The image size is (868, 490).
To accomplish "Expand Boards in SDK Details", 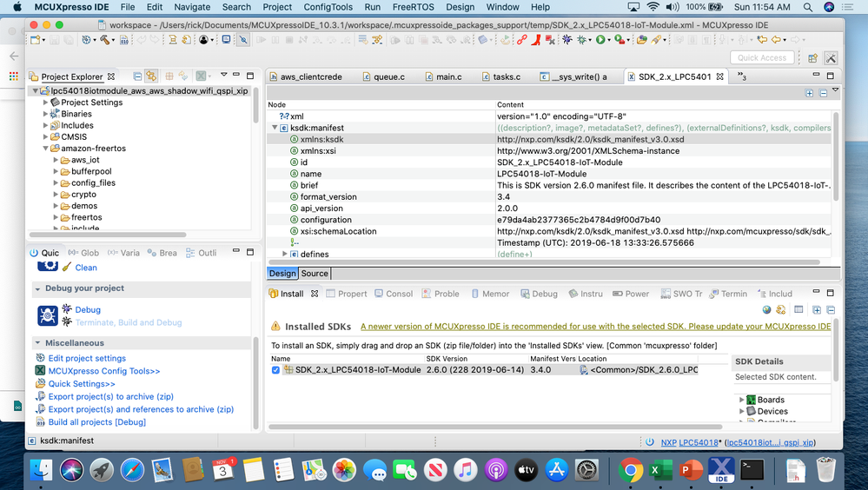I will point(741,400).
